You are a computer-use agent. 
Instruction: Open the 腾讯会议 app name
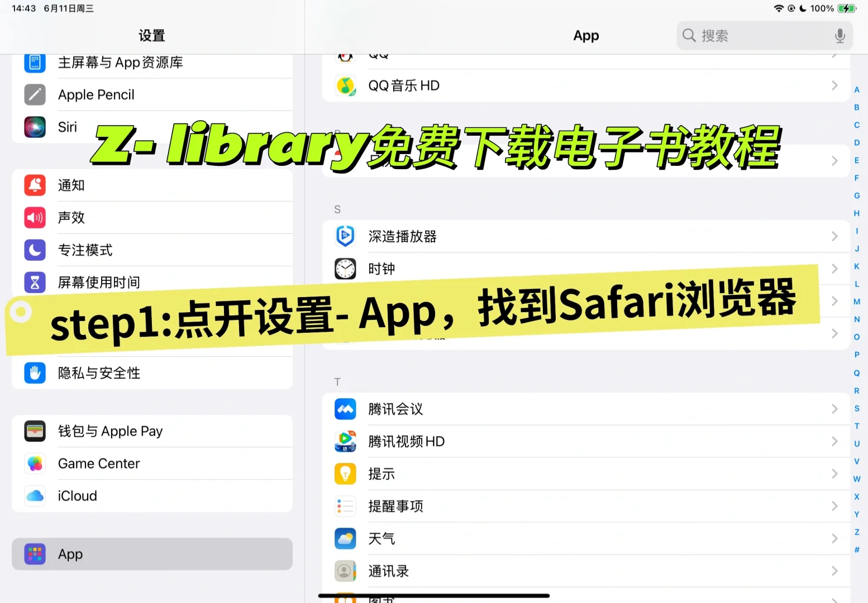(x=395, y=409)
